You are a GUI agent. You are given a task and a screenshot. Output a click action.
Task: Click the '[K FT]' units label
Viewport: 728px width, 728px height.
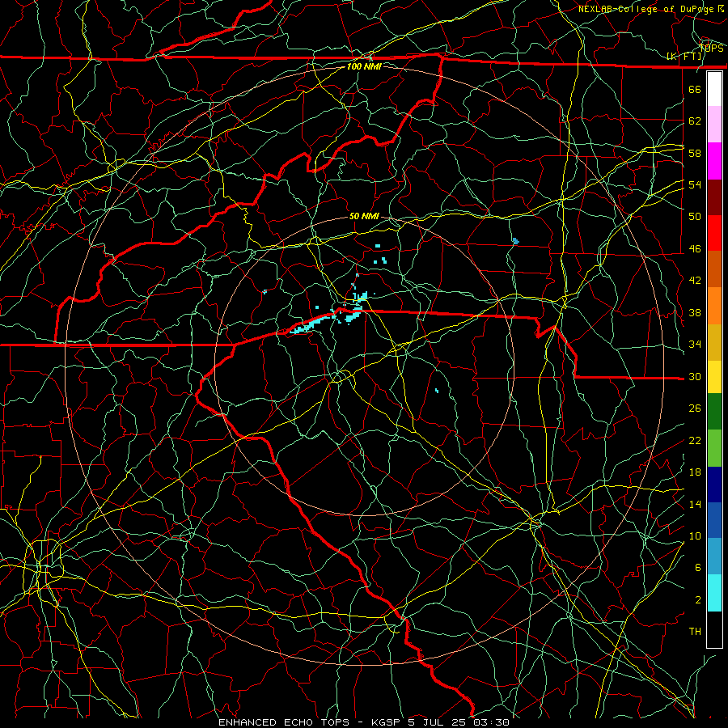coord(684,57)
